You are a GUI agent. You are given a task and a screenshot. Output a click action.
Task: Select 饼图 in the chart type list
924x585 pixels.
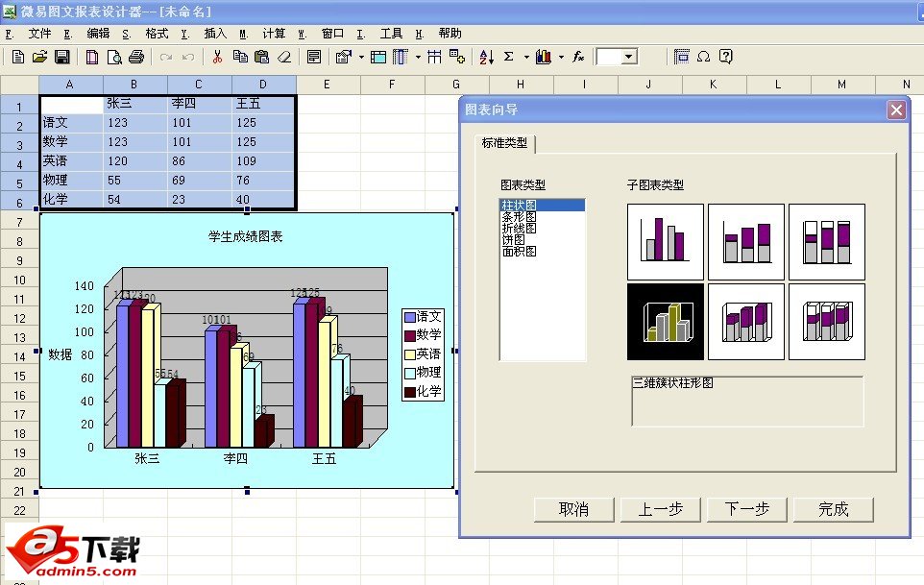pos(511,240)
